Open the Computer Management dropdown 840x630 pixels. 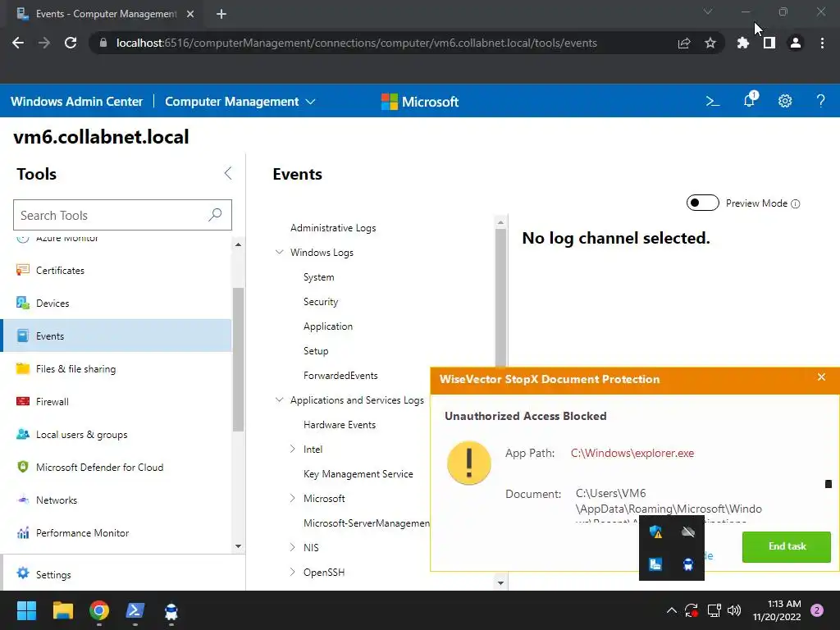point(240,101)
